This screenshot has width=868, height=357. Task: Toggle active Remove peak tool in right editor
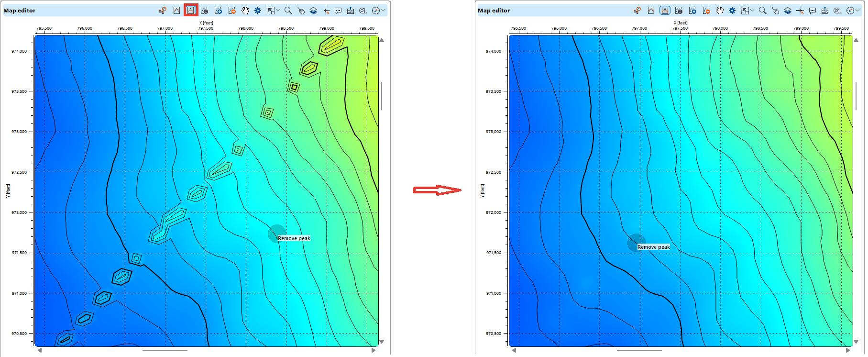665,10
